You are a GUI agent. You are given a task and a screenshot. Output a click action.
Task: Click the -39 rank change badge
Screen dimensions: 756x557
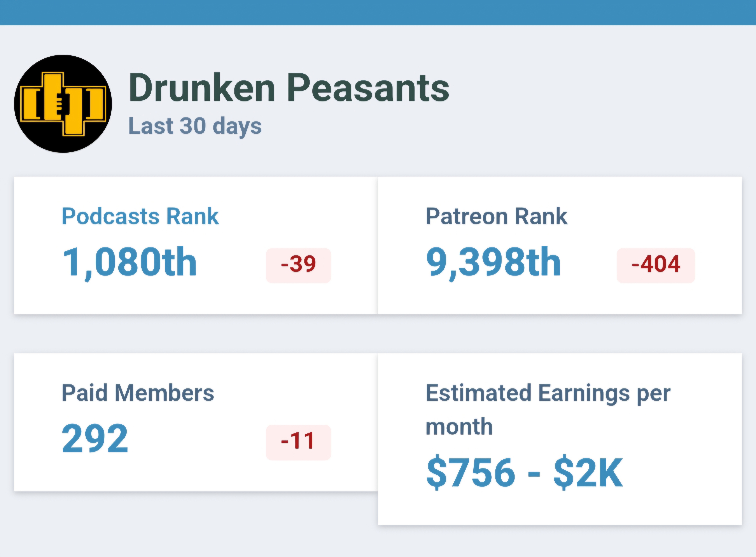299,265
